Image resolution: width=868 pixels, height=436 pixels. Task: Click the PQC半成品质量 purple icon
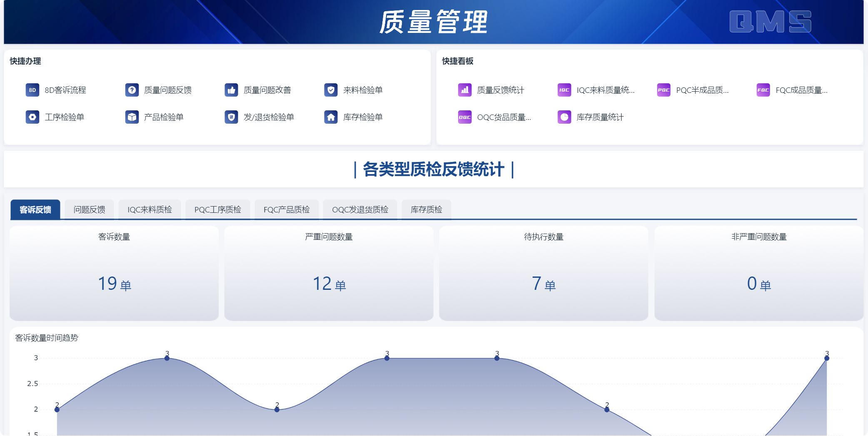[664, 90]
